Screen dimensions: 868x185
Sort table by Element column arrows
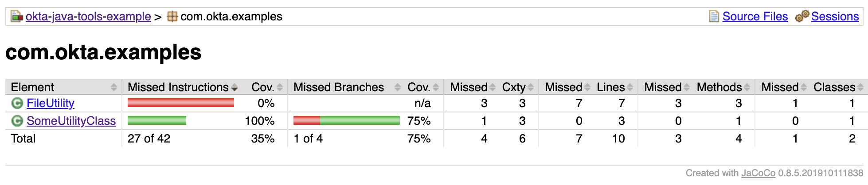point(114,87)
